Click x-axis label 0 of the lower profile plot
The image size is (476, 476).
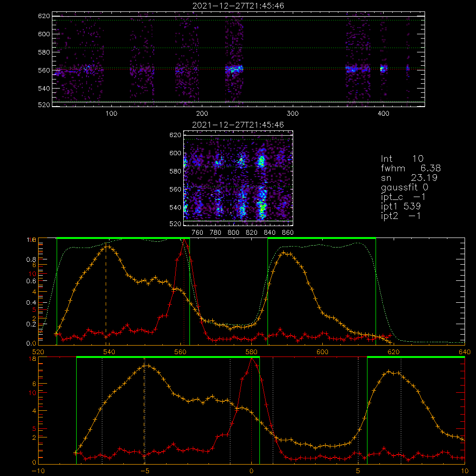[251, 471]
